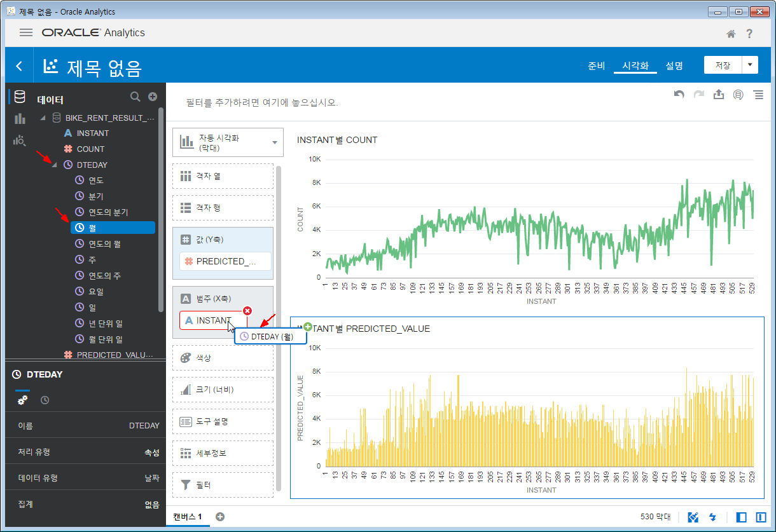Remove INSTANT with the red X icon
The height and width of the screenshot is (532, 776).
(x=247, y=311)
